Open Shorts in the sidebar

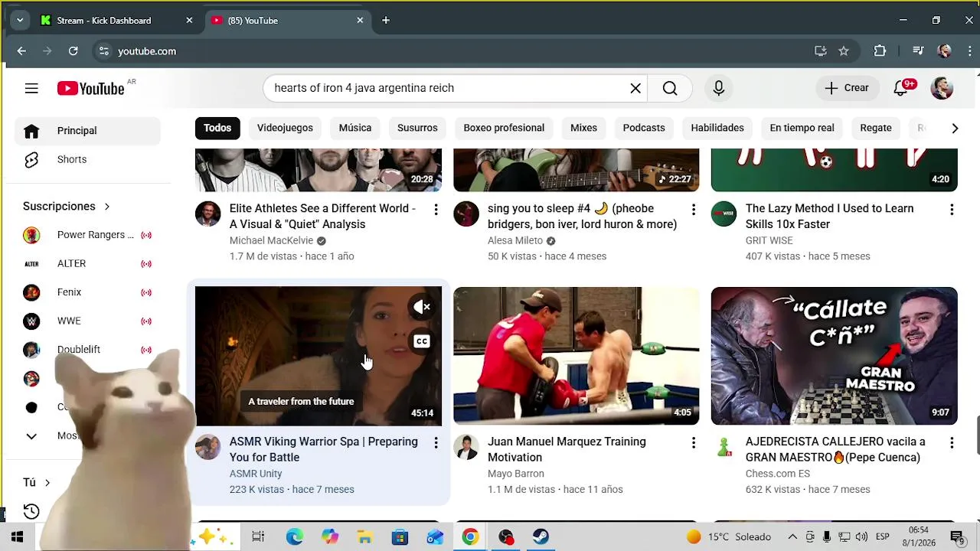(87, 159)
